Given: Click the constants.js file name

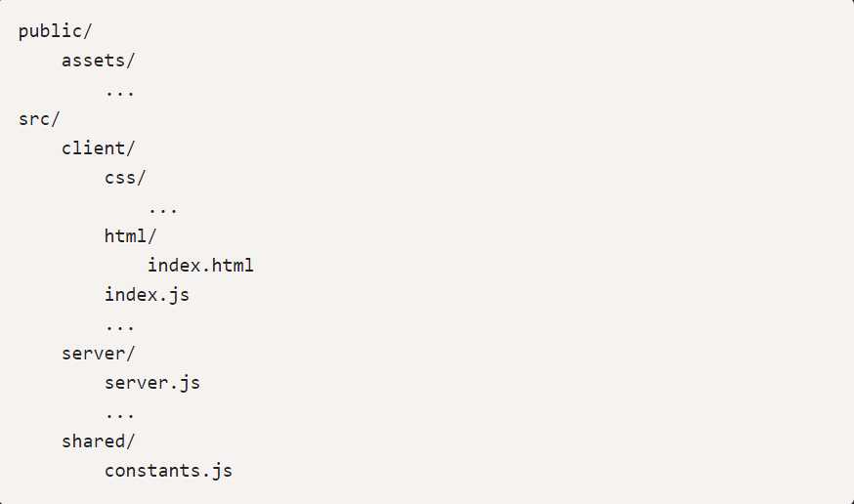Looking at the screenshot, I should 169,470.
